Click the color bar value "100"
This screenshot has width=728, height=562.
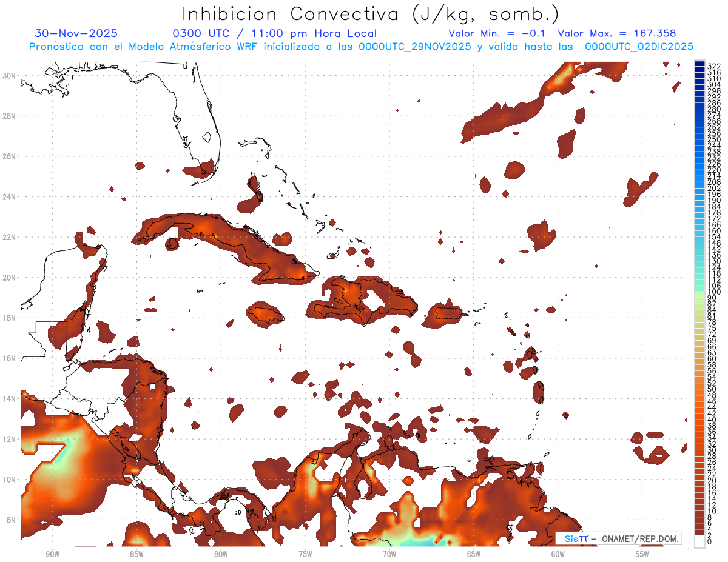point(714,293)
